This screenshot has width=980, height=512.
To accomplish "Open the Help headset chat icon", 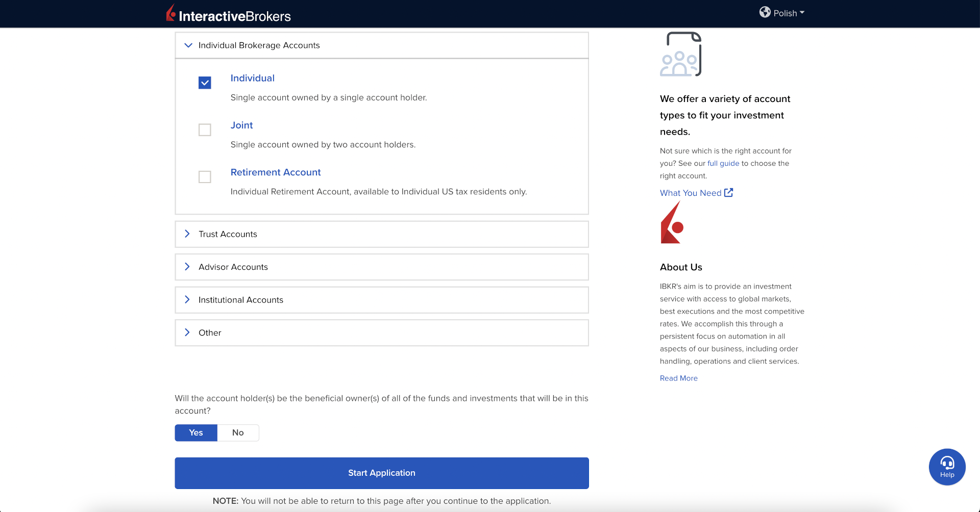I will pos(947,467).
